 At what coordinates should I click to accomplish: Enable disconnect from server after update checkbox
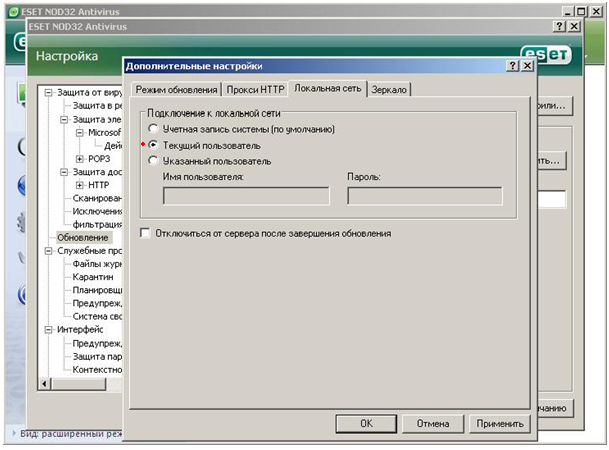click(145, 233)
